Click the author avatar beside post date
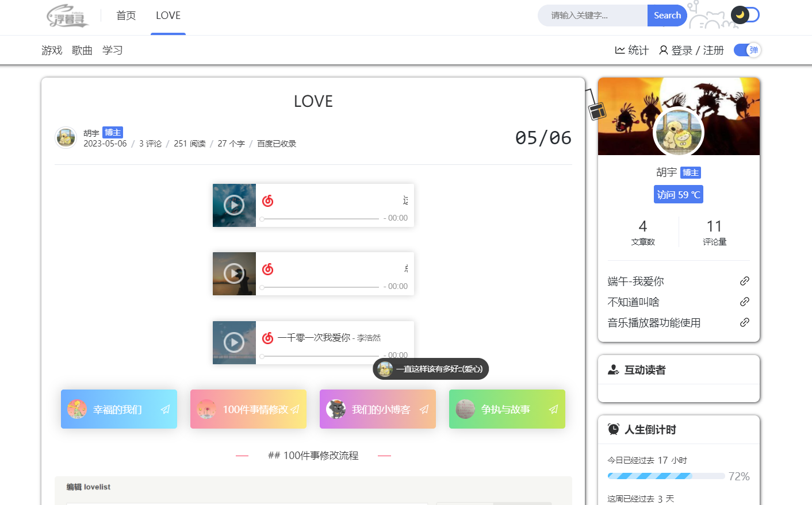The height and width of the screenshot is (505, 812). [x=66, y=138]
